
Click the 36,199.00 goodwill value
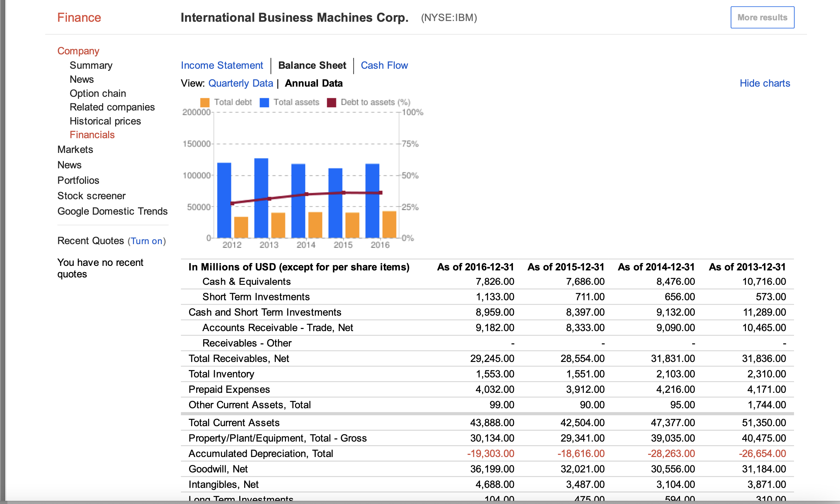point(492,469)
